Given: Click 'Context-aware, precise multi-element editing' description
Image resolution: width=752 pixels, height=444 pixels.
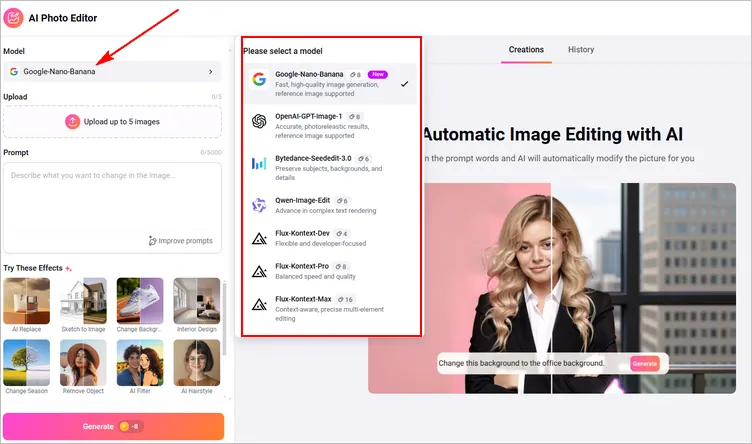Looking at the screenshot, I should pyautogui.click(x=329, y=314).
